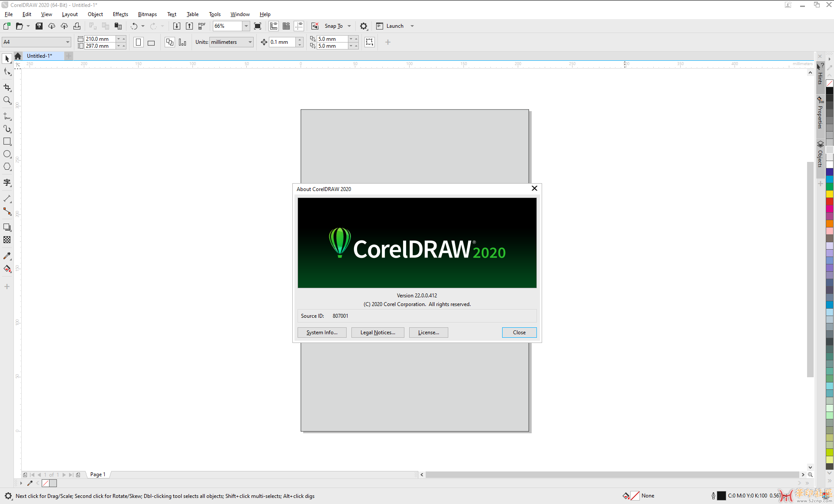Click the horizontal scrollbar
This screenshot has height=504, width=834.
point(612,475)
